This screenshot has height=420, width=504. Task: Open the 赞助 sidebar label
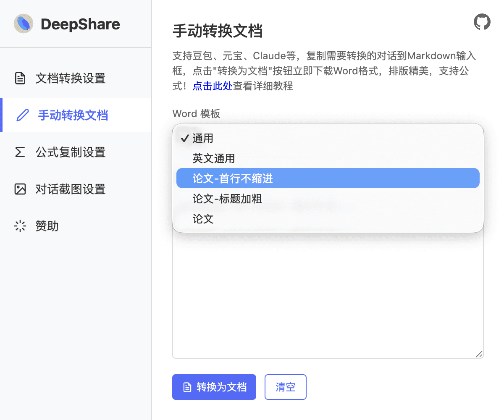[x=47, y=226]
